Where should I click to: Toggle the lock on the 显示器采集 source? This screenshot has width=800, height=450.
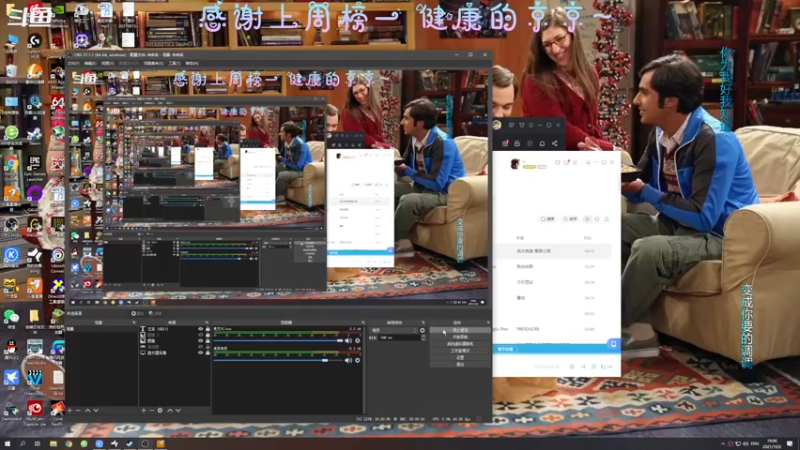(207, 353)
